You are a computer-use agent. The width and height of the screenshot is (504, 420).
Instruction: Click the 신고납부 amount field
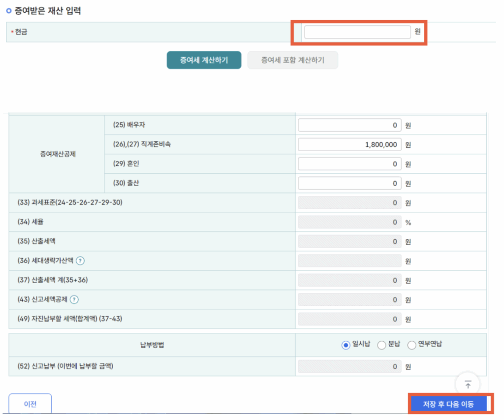[x=349, y=367]
